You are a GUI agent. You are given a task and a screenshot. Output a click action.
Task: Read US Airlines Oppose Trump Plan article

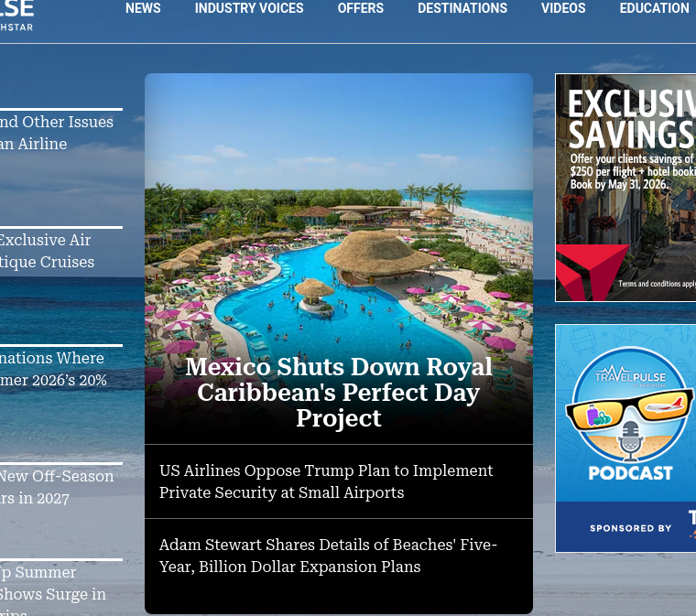326,481
